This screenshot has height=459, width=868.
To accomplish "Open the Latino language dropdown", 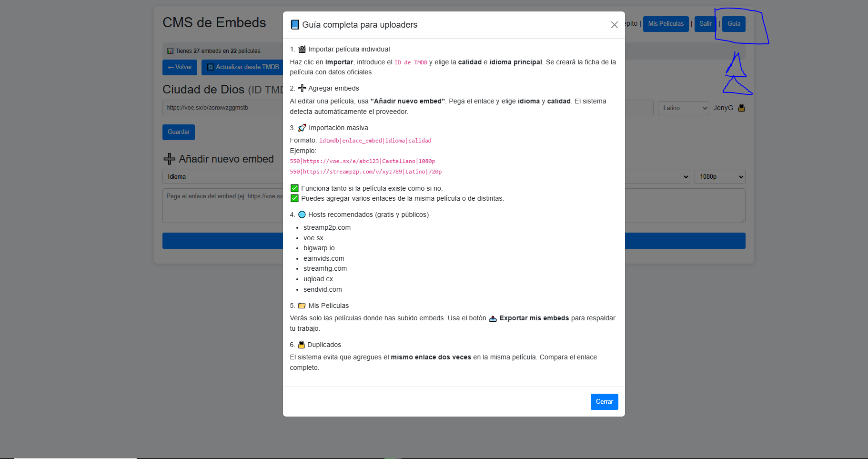I will [x=683, y=108].
